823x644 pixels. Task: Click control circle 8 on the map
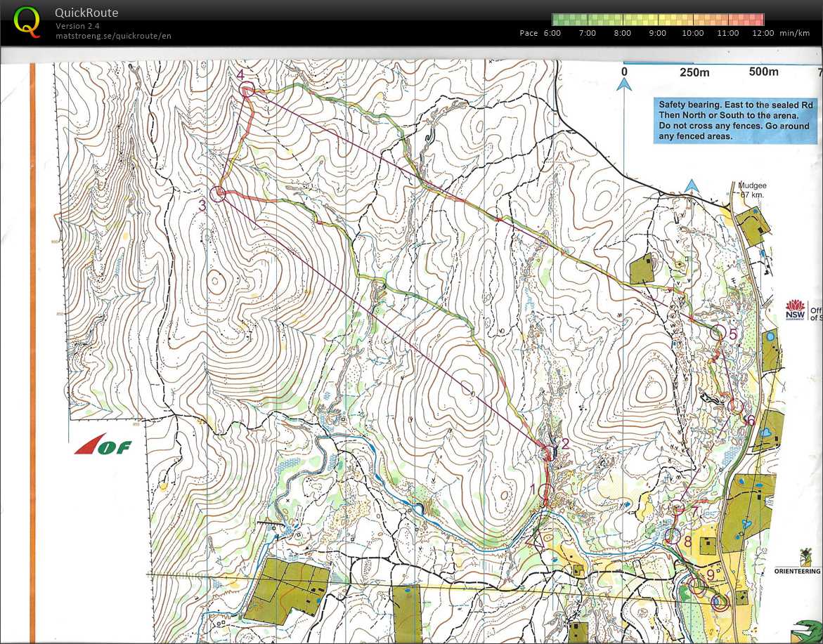[671, 538]
